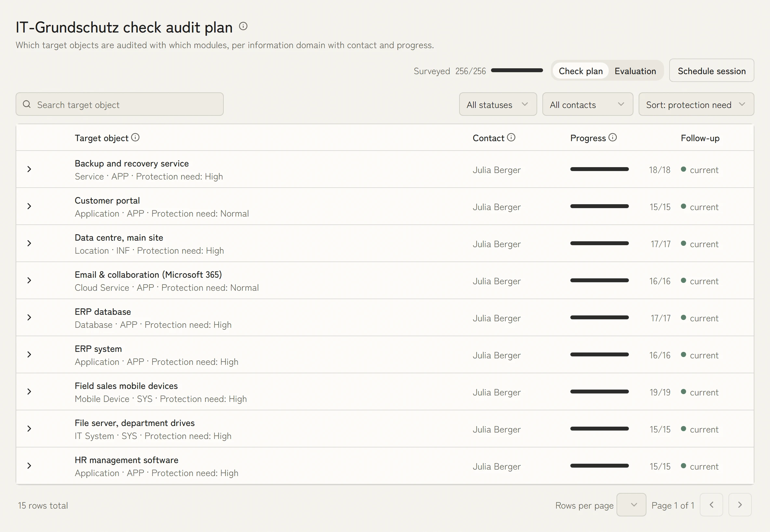Click the 18/18 progress count

[659, 170]
